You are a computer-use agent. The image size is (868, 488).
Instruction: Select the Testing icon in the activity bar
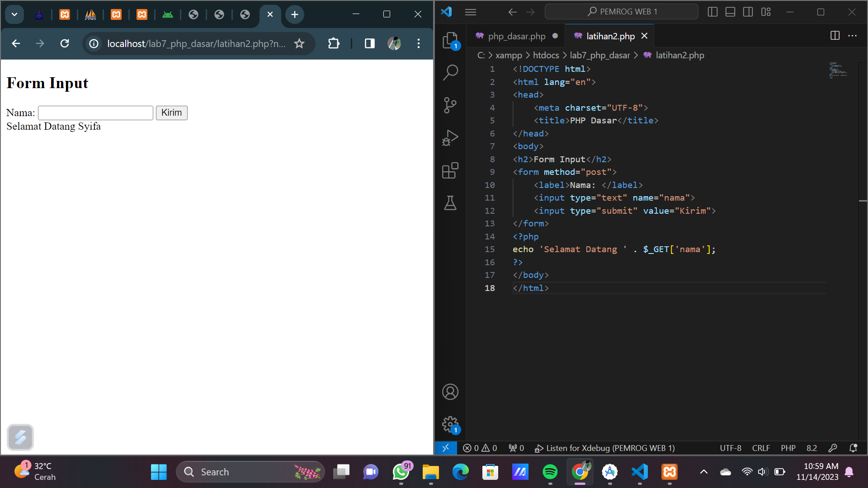(x=450, y=203)
